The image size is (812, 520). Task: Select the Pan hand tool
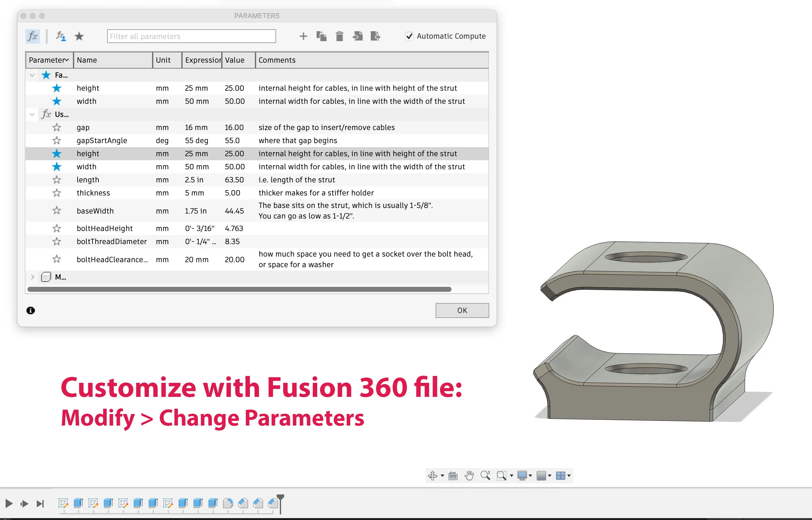[469, 475]
